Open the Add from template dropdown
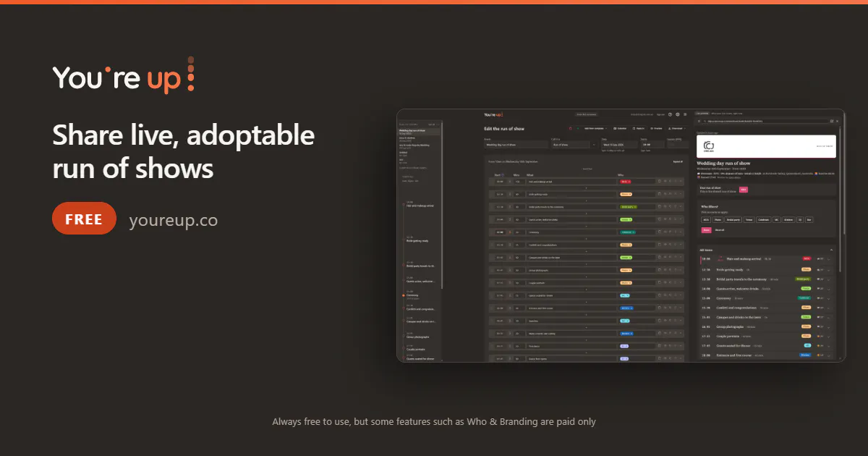The height and width of the screenshot is (456, 868). pyautogui.click(x=595, y=128)
